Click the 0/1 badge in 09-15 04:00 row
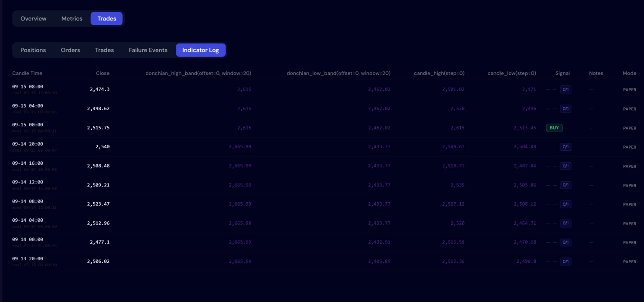 (565, 109)
